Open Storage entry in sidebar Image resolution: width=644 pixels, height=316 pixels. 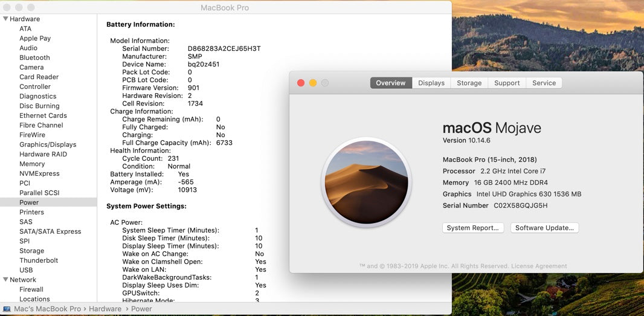tap(31, 251)
